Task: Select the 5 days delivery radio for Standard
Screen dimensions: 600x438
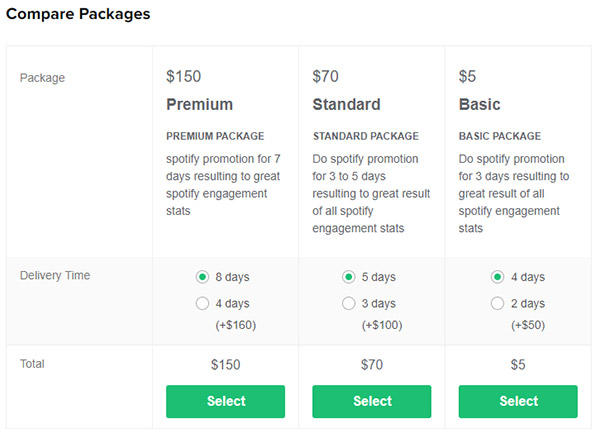Action: 349,277
